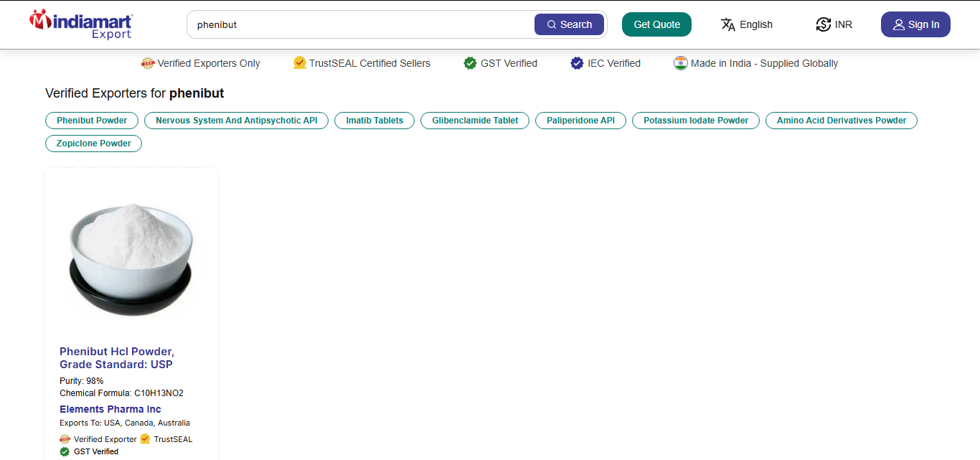
Task: Click the Chemical Formula: C10H13NO2 text
Action: (122, 393)
